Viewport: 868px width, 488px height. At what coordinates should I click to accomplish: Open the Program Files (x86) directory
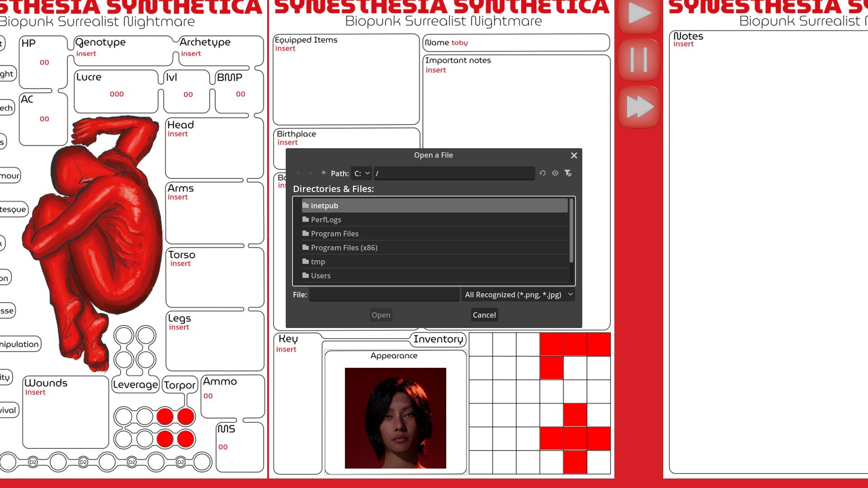(x=344, y=248)
